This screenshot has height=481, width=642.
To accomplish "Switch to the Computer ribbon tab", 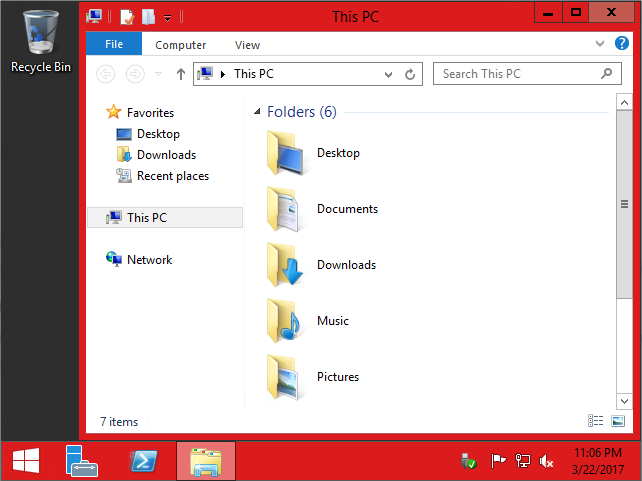I will click(181, 45).
